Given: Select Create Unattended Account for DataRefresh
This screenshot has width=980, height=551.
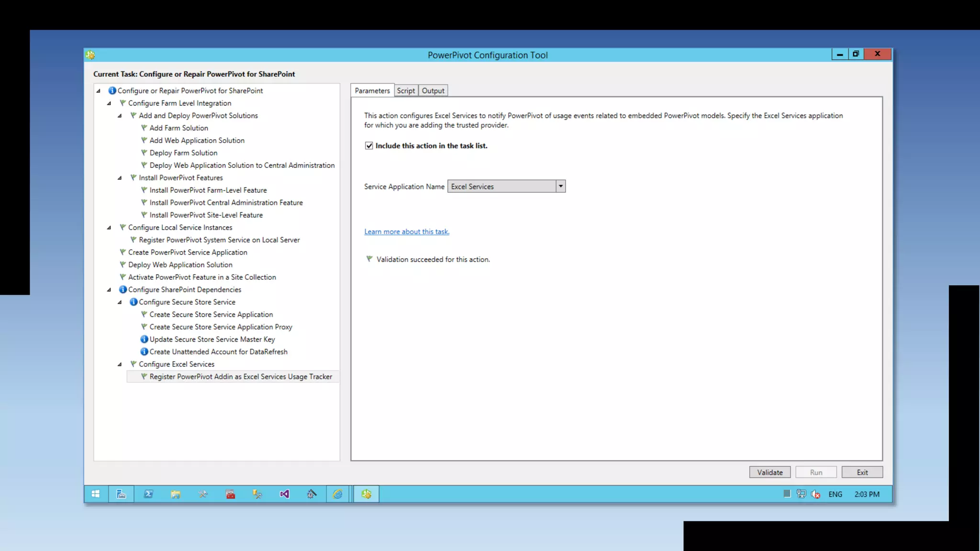Looking at the screenshot, I should coord(218,352).
